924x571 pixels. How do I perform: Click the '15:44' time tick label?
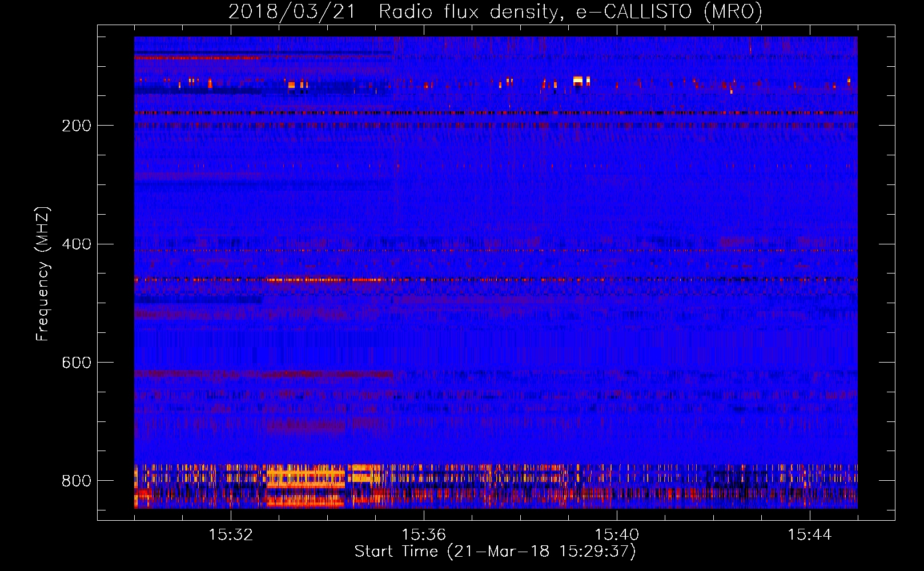coord(810,535)
